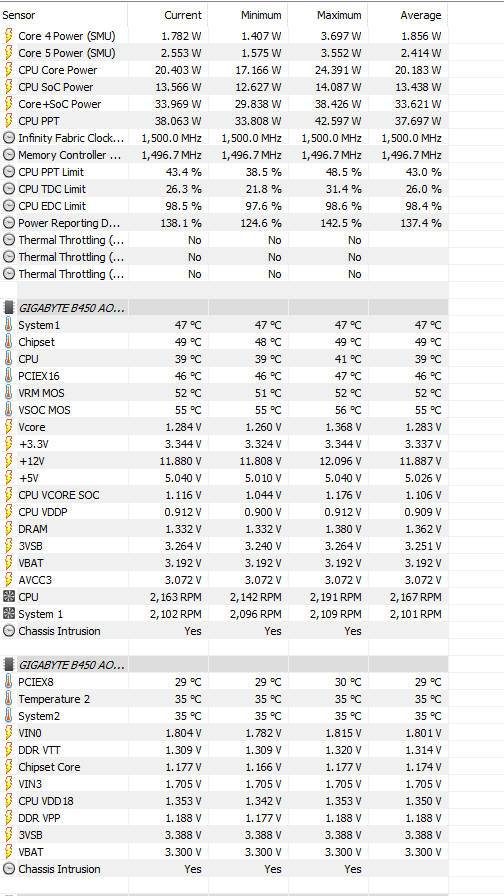Click the lightning icon beside Vcore
504x896 pixels.
point(9,427)
